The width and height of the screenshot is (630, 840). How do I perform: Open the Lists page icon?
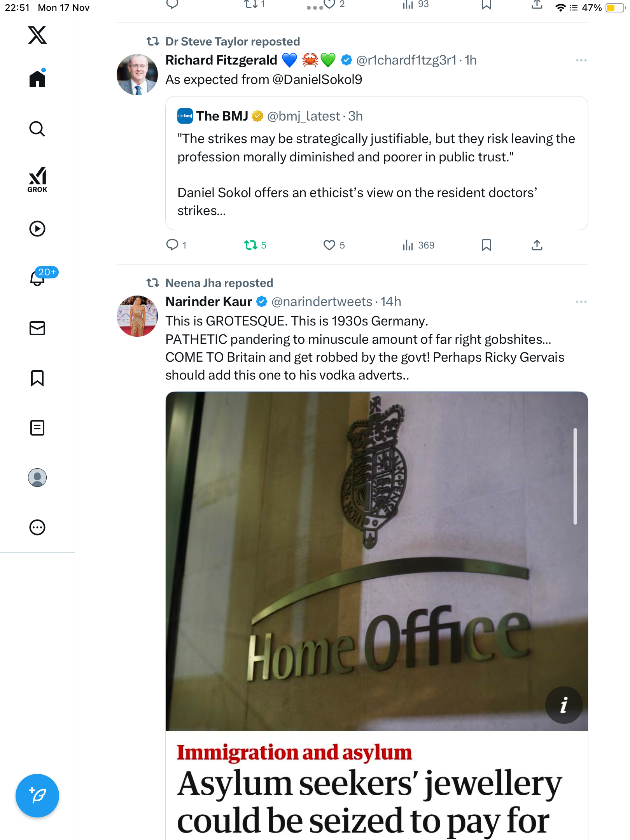(37, 428)
